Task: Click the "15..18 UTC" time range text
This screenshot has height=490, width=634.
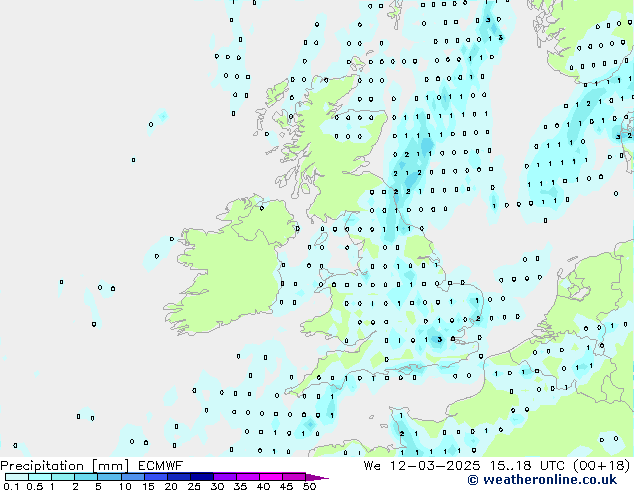Action: click(x=528, y=466)
